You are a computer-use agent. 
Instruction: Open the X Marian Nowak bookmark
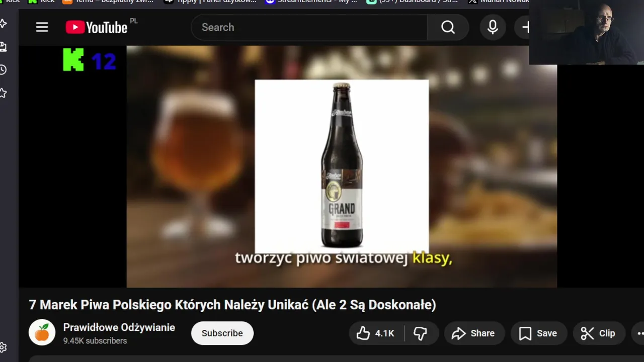(x=498, y=2)
